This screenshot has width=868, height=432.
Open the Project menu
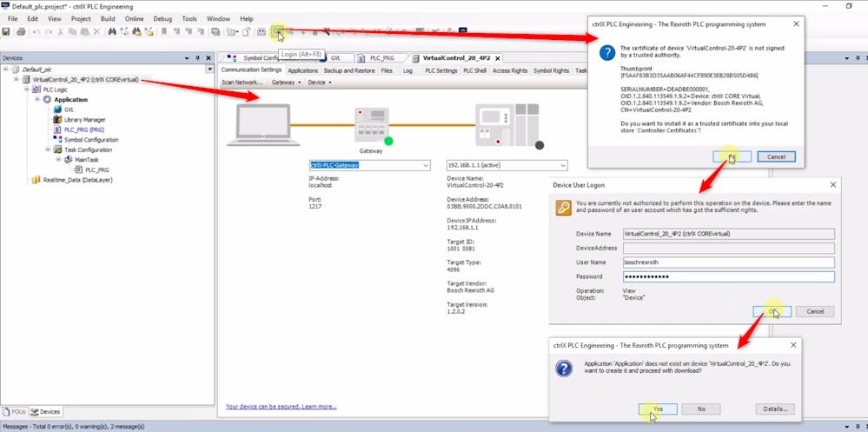81,19
